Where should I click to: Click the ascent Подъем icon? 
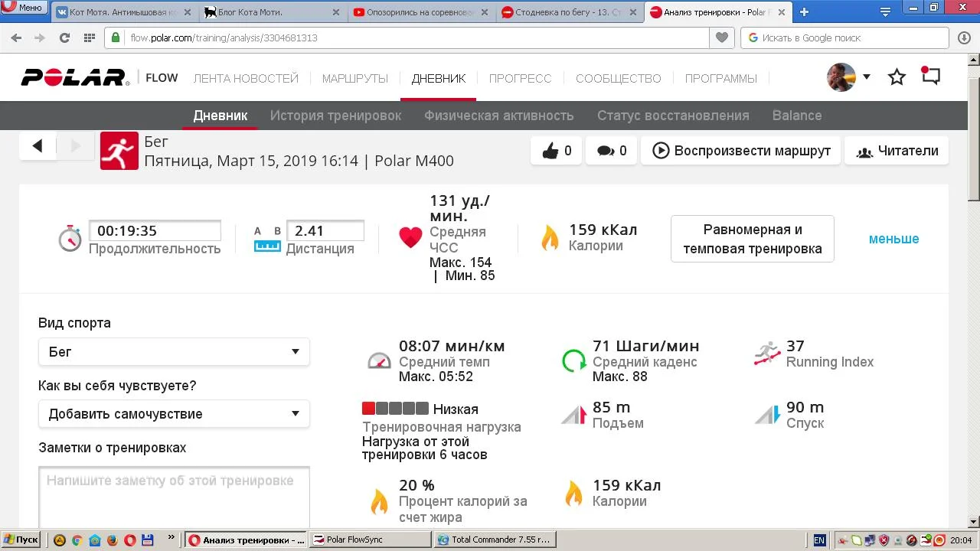click(x=573, y=415)
